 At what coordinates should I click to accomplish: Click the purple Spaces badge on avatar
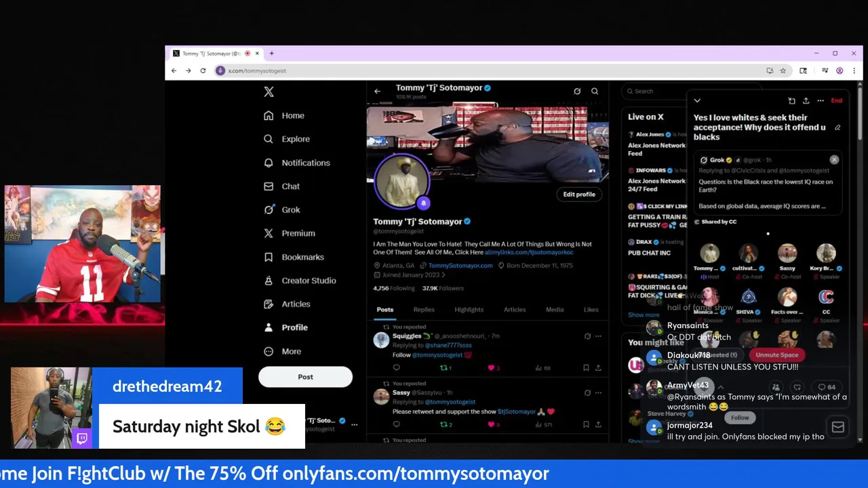click(x=423, y=202)
